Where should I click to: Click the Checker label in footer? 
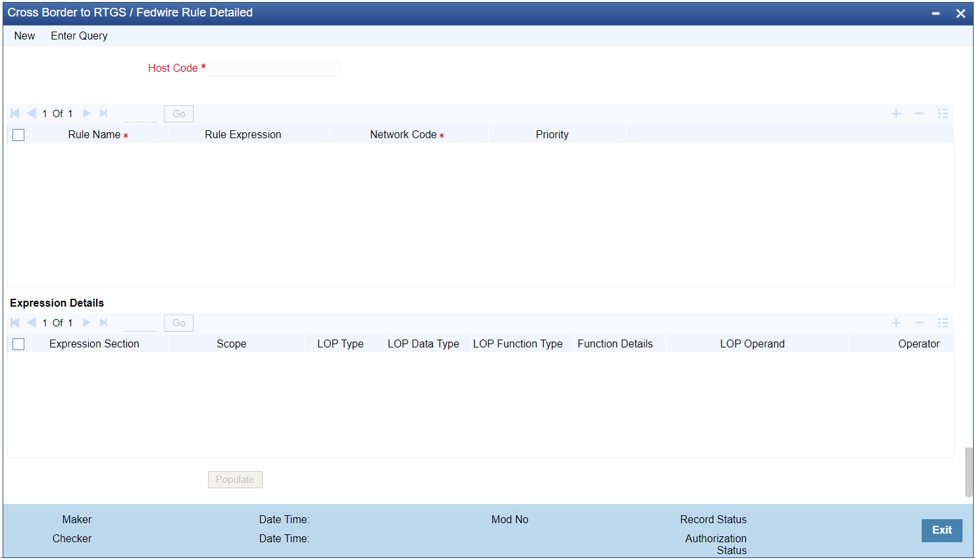(x=72, y=538)
